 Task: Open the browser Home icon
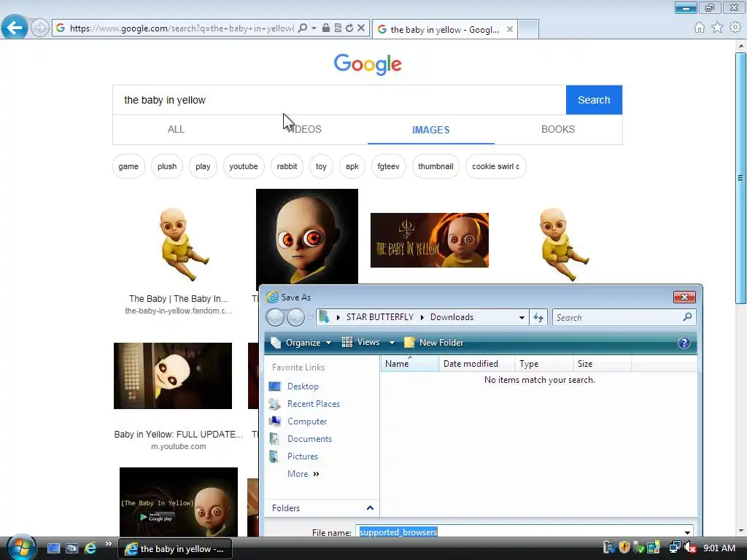pyautogui.click(x=699, y=28)
